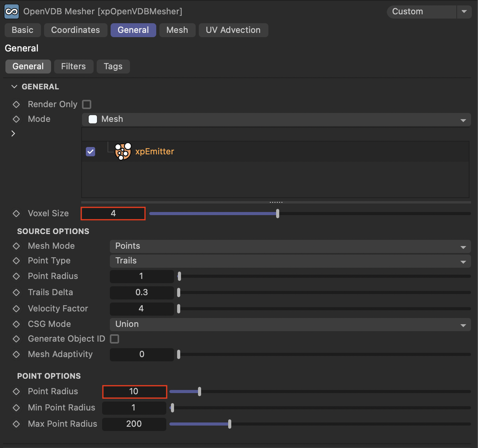Click keyframe diamond next to Render Only

tap(16, 104)
